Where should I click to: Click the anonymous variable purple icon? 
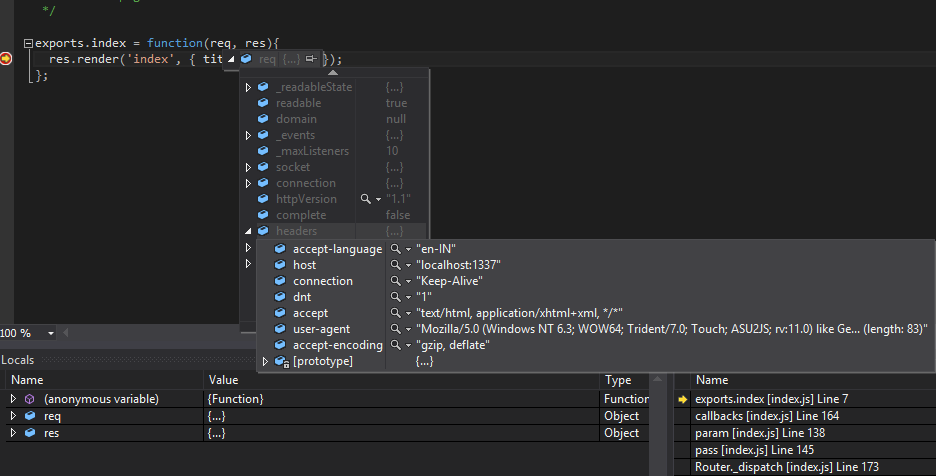pos(29,399)
